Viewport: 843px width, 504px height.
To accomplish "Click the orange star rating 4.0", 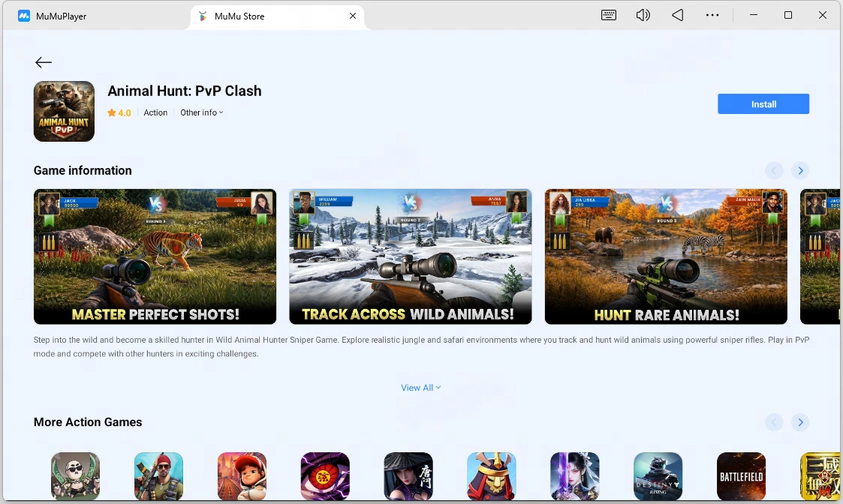I will (x=119, y=112).
